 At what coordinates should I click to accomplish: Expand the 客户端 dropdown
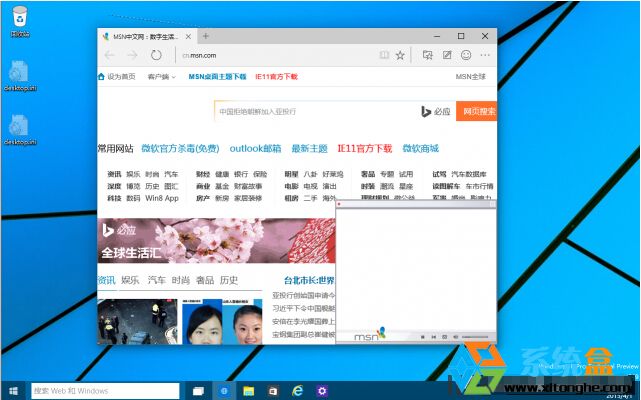pyautogui.click(x=161, y=77)
